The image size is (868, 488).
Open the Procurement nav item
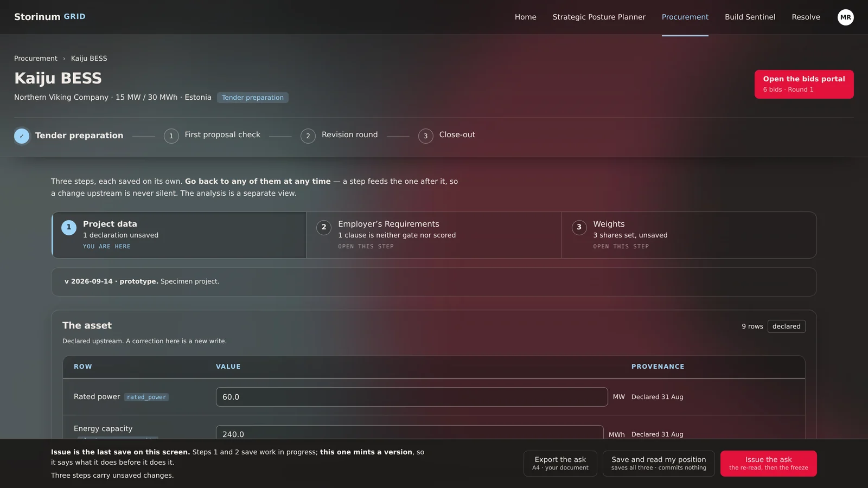685,17
